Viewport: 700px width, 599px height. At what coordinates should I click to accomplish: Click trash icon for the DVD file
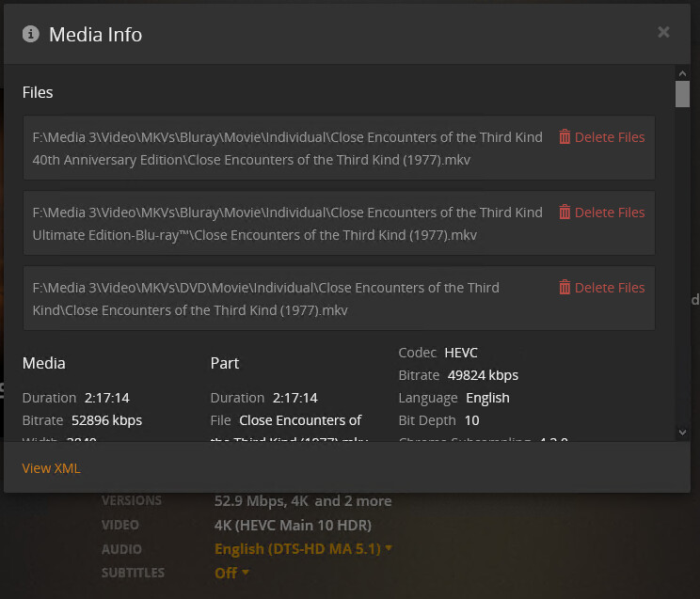pyautogui.click(x=565, y=287)
